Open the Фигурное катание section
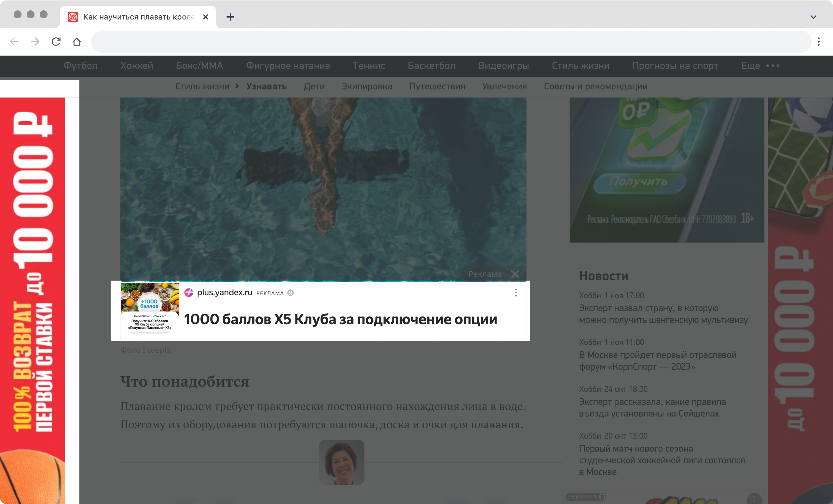The image size is (833, 504). click(288, 66)
